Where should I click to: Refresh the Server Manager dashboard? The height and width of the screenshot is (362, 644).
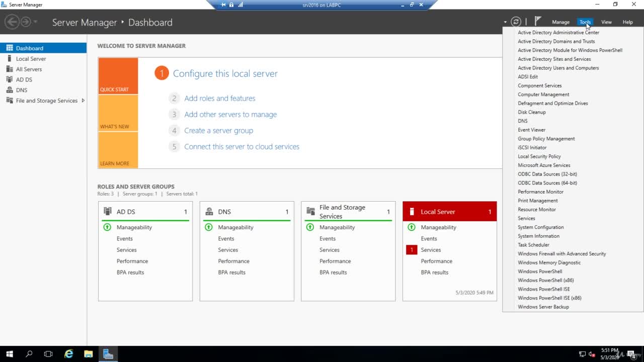point(516,22)
